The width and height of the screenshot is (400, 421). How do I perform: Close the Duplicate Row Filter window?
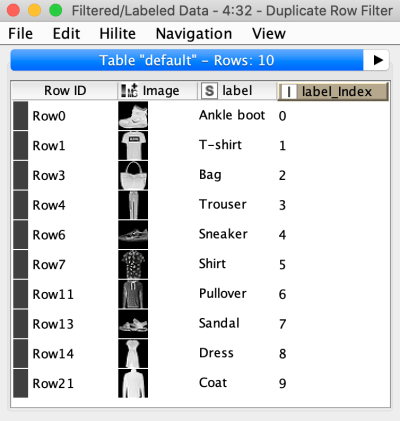click(13, 10)
